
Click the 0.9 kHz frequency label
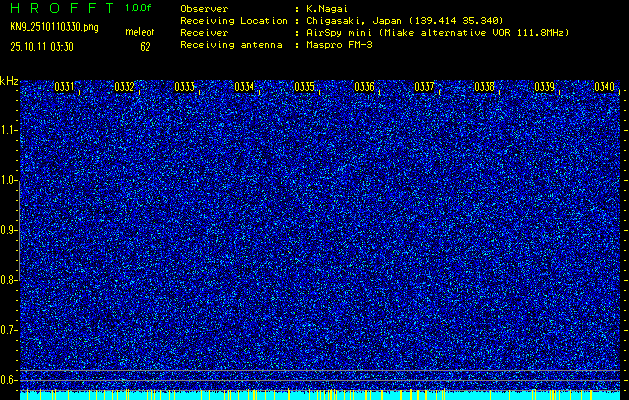[9, 229]
